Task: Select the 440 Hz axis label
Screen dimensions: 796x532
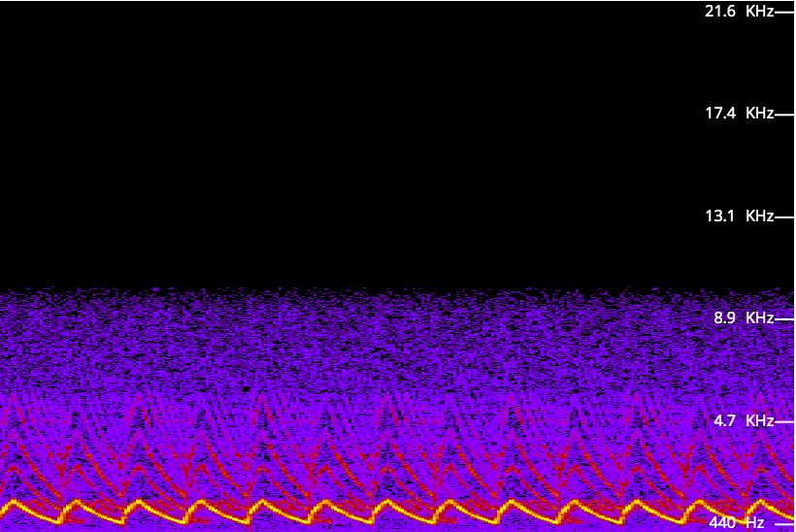Action: [x=737, y=523]
